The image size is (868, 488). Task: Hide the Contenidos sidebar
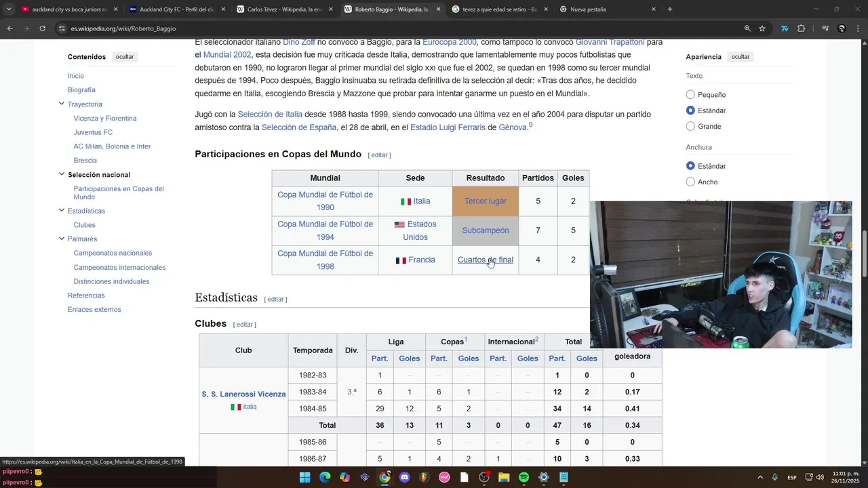tap(125, 57)
